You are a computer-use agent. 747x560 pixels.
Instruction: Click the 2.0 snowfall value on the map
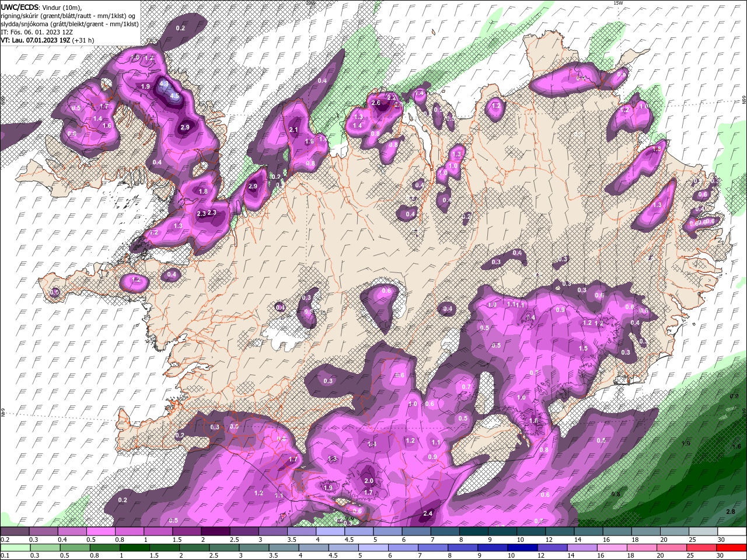[368, 481]
